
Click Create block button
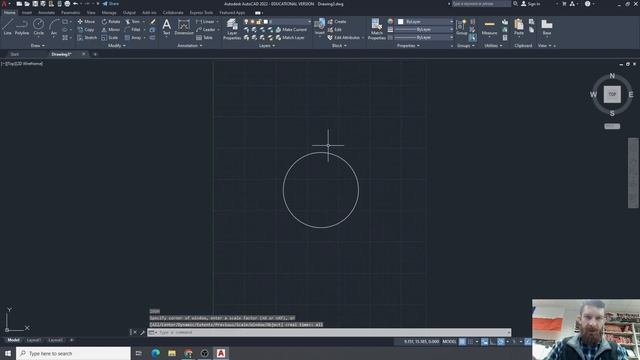(337, 21)
